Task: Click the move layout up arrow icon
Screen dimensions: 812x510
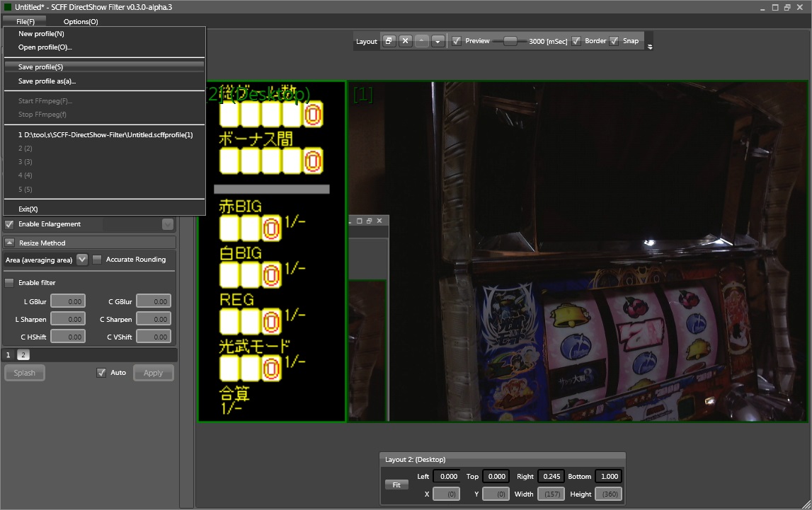Action: click(x=422, y=41)
